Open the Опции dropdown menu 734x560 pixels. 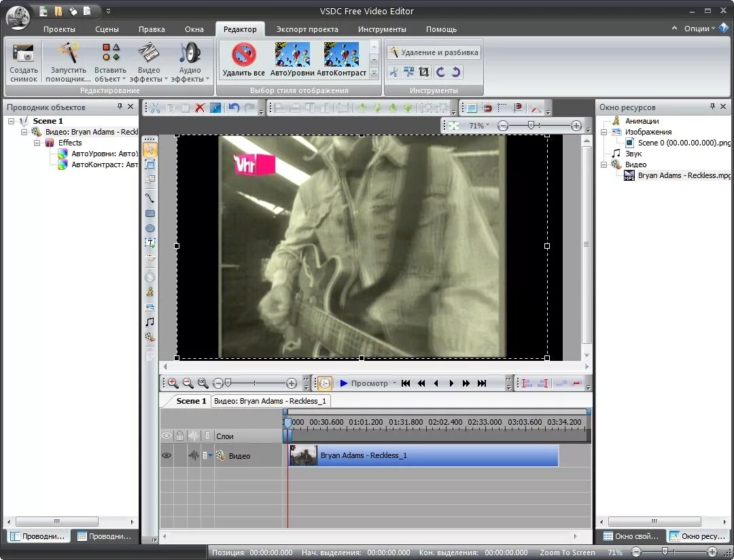pos(699,29)
